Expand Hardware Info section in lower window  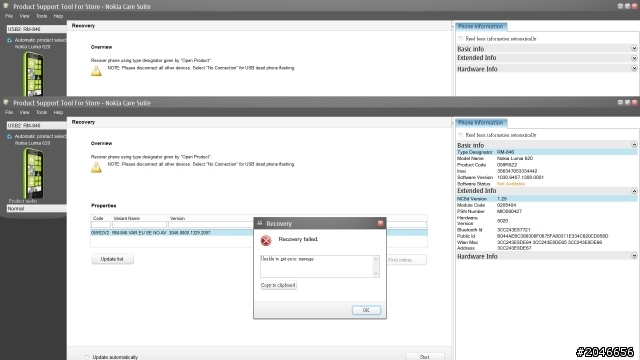(x=634, y=256)
